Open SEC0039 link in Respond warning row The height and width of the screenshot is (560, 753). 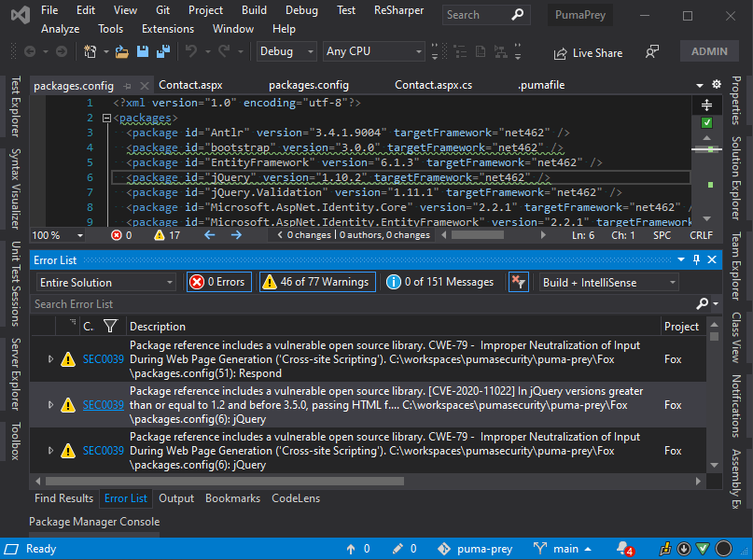coord(104,359)
